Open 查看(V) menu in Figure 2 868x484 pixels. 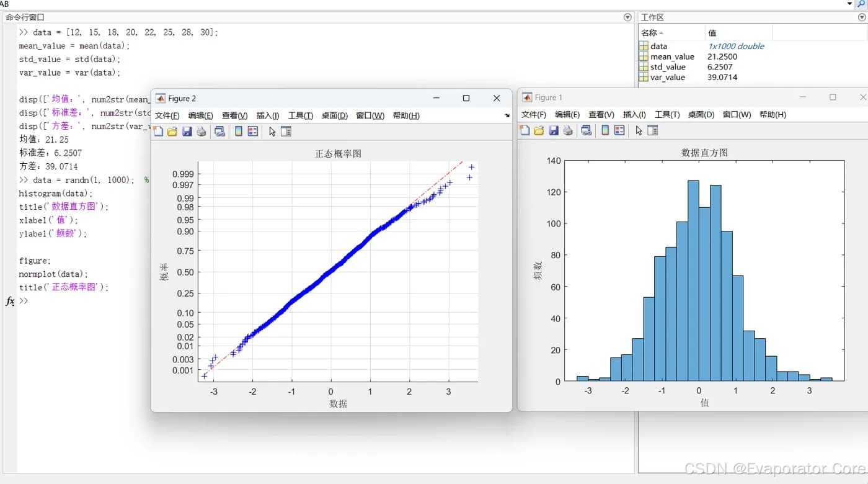(235, 115)
